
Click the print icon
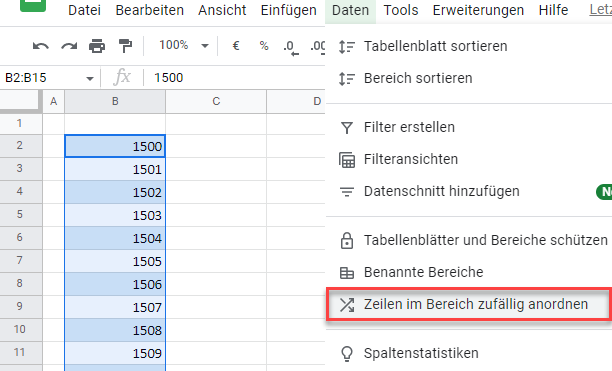[97, 46]
